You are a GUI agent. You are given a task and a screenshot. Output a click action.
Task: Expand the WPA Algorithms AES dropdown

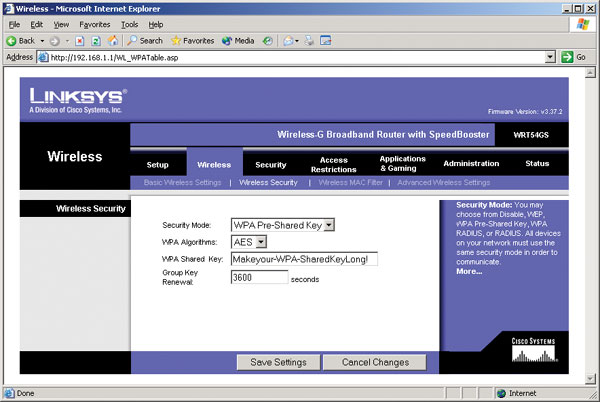point(261,242)
